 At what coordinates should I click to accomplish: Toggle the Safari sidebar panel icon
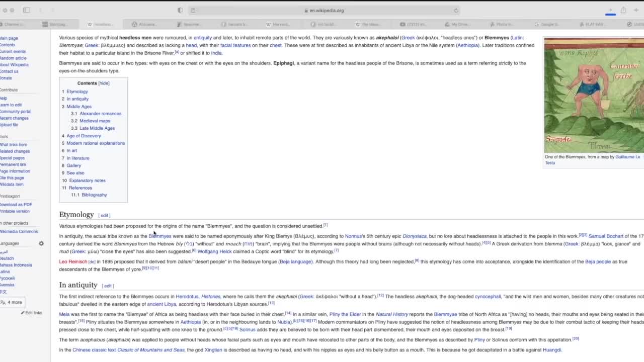coord(27,10)
